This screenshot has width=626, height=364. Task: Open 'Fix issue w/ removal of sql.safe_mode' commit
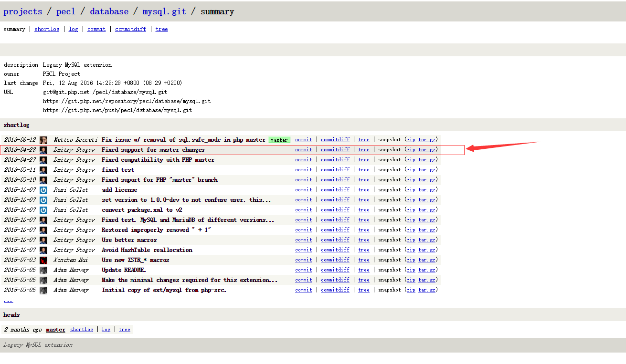[x=183, y=140]
